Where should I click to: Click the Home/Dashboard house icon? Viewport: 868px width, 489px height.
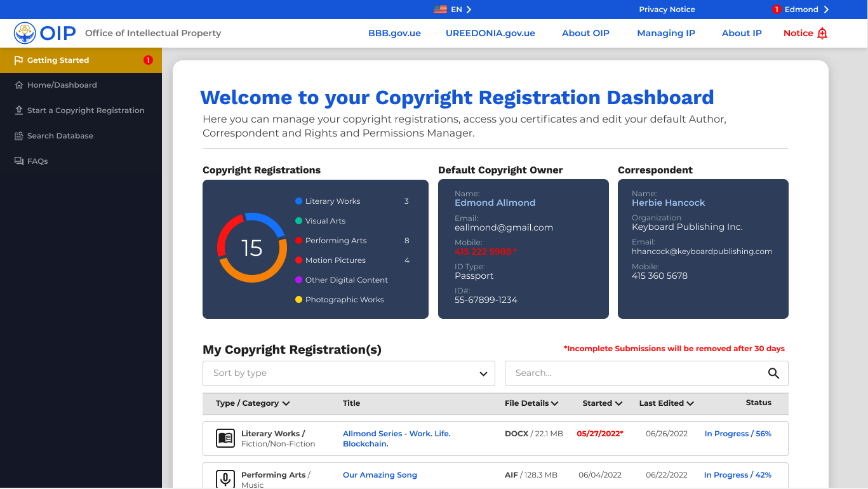coord(19,85)
